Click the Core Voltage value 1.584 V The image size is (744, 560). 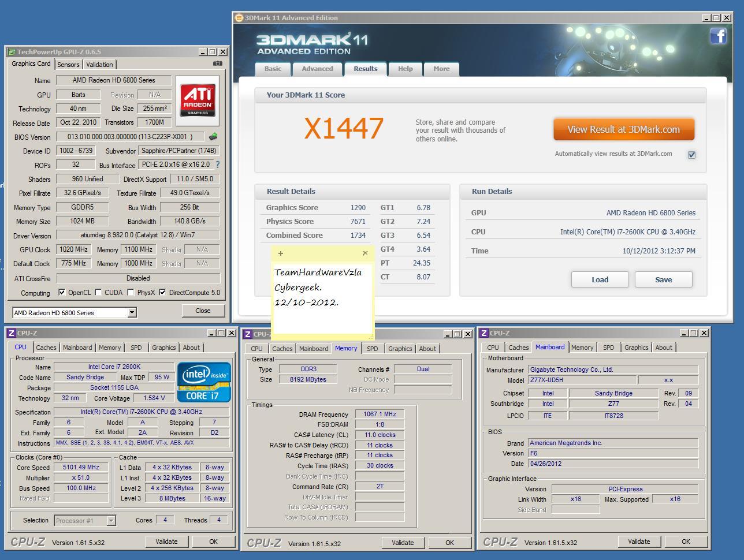(153, 398)
